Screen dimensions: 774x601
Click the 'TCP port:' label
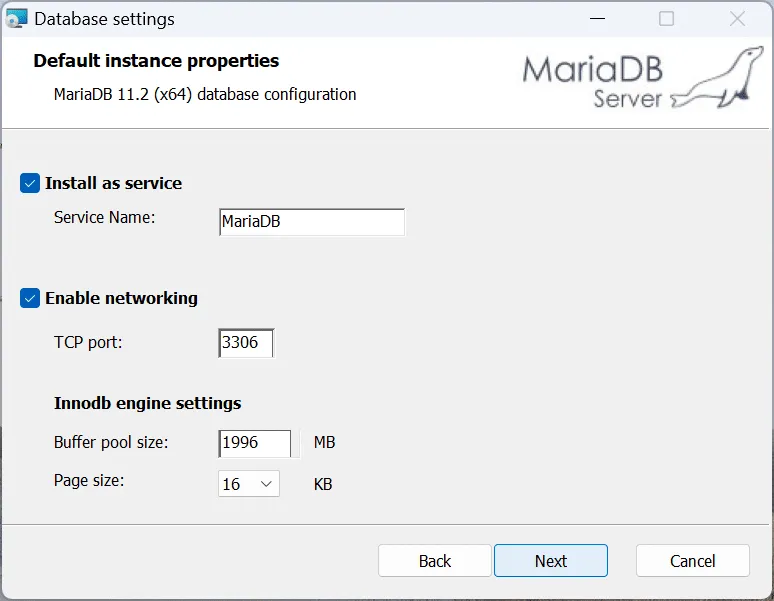tap(88, 342)
